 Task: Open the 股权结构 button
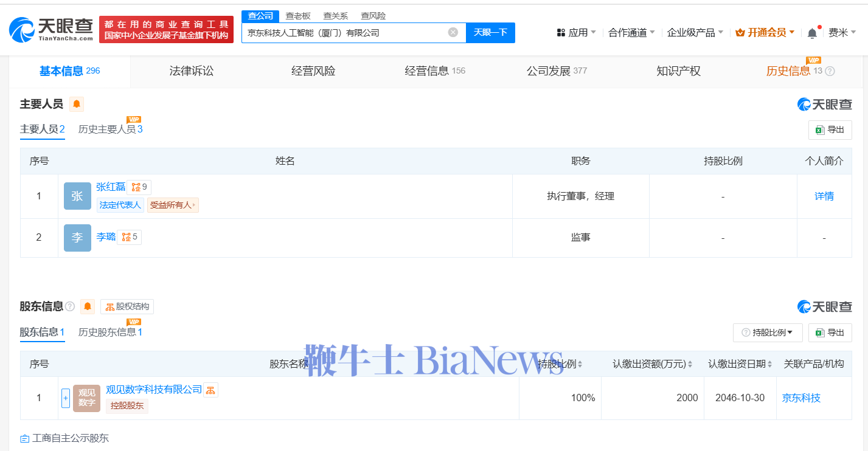pos(127,307)
